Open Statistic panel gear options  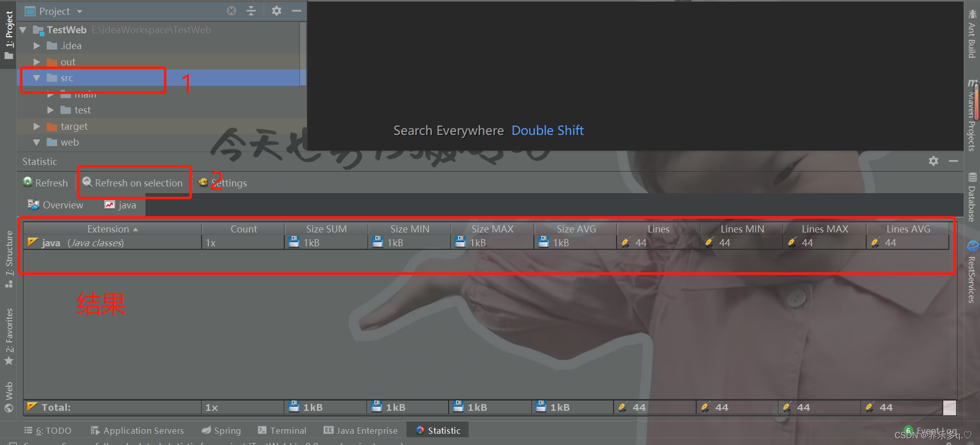(x=934, y=161)
